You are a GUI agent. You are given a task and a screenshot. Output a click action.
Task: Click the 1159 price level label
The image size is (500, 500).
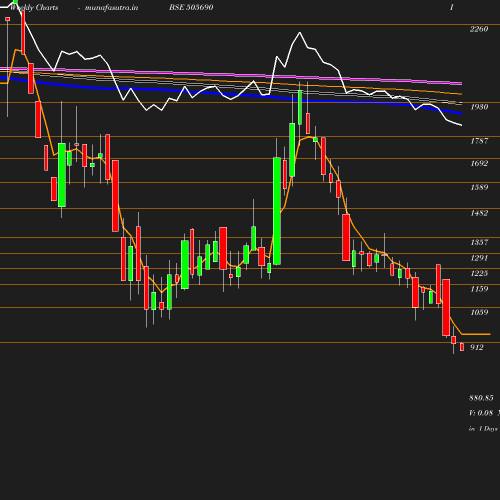coord(479,289)
